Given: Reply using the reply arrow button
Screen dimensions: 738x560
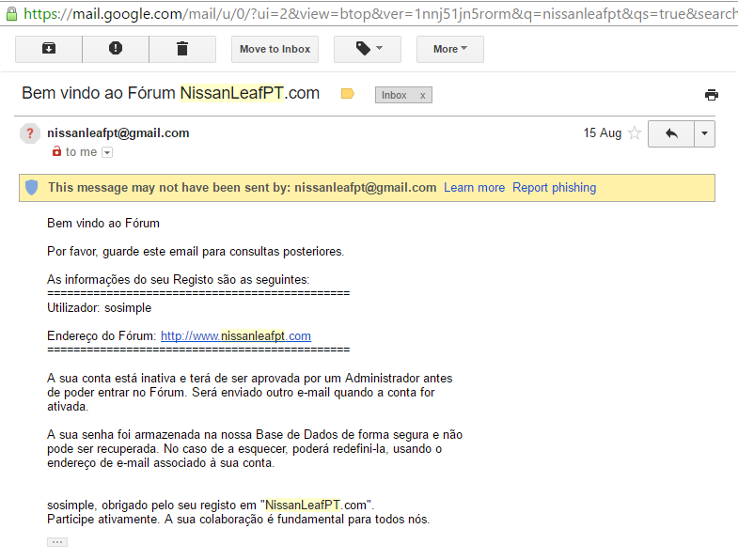Looking at the screenshot, I should (671, 133).
